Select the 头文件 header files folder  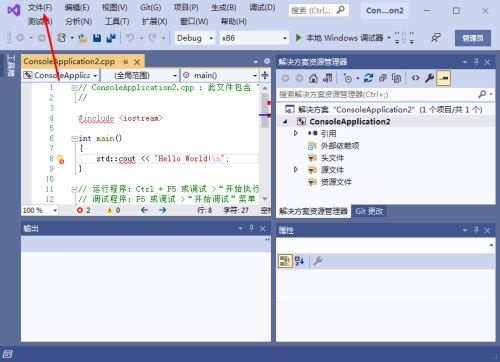[326, 158]
